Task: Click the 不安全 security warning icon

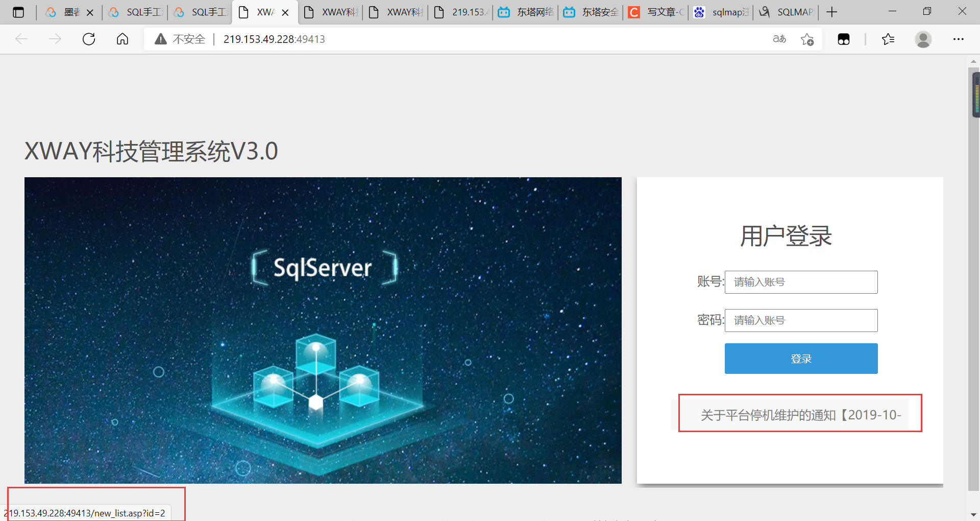Action: point(161,39)
